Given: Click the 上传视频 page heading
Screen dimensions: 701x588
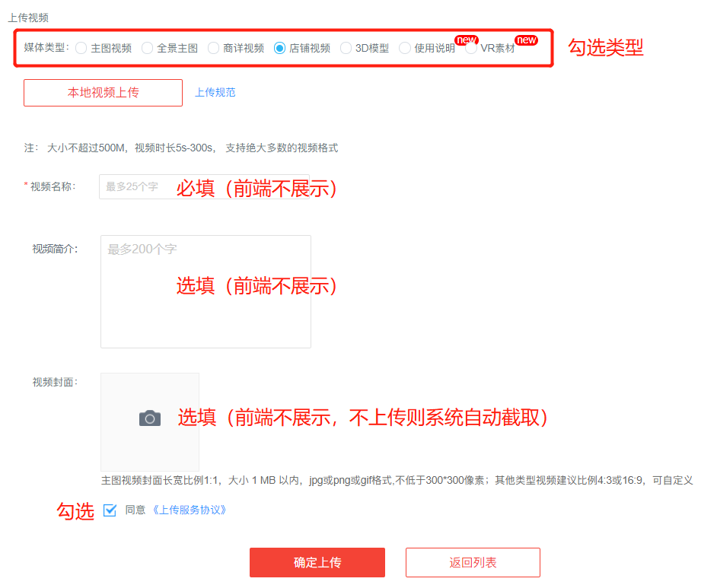Looking at the screenshot, I should click(28, 17).
